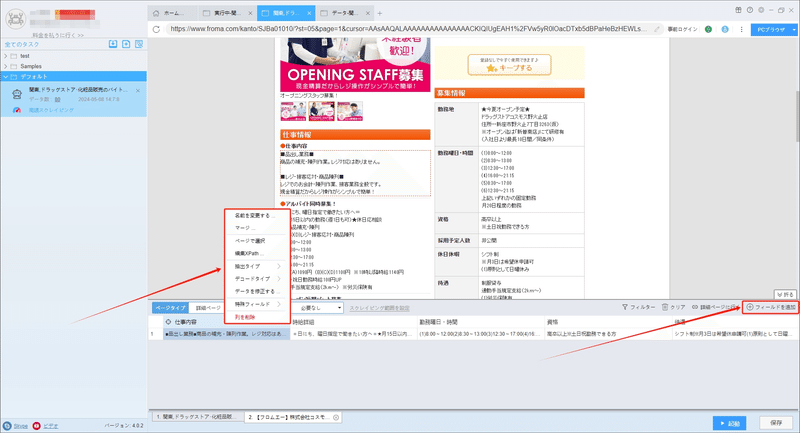Click the robot icon of the task
Viewport: 800px width, 433px height.
(17, 94)
